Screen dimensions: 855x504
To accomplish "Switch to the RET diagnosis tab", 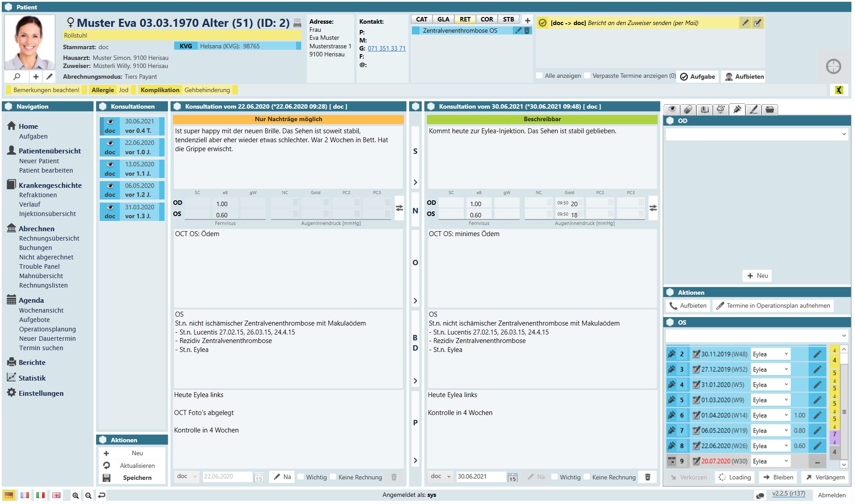I will tap(465, 19).
